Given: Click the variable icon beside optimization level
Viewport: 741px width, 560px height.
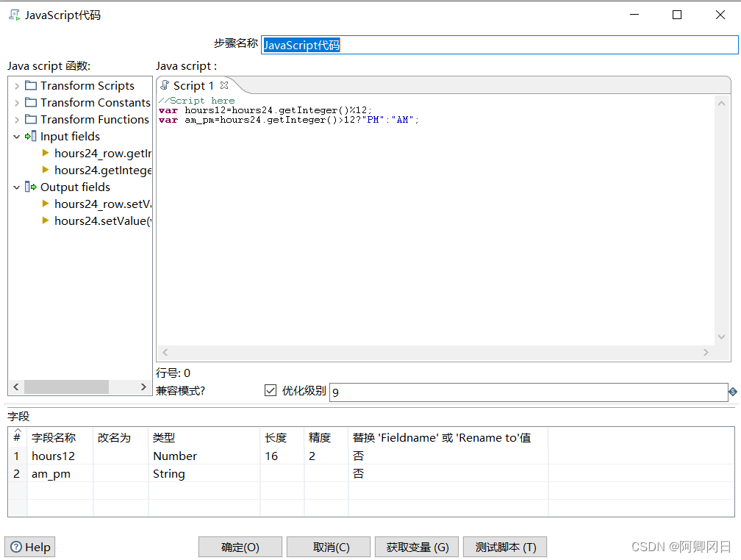Looking at the screenshot, I should pos(733,392).
